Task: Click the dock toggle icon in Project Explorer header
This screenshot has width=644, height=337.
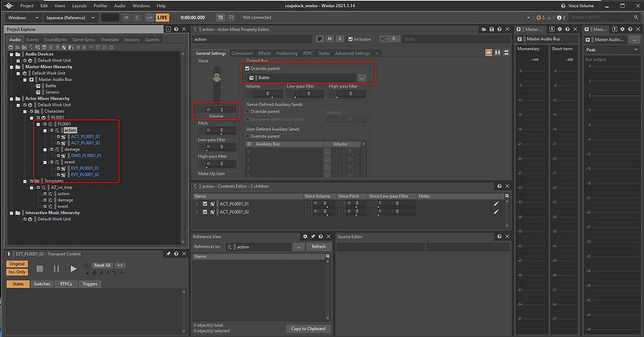Action: (168, 30)
